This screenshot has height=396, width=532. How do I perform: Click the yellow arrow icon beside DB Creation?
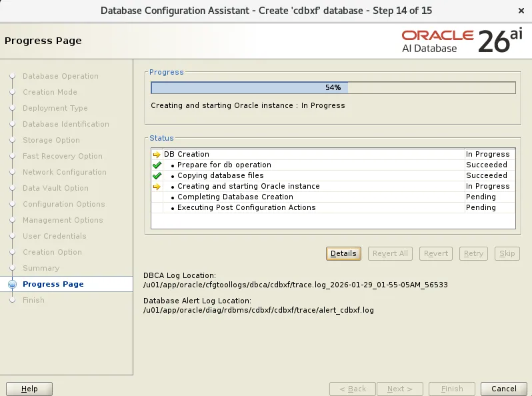tap(157, 155)
